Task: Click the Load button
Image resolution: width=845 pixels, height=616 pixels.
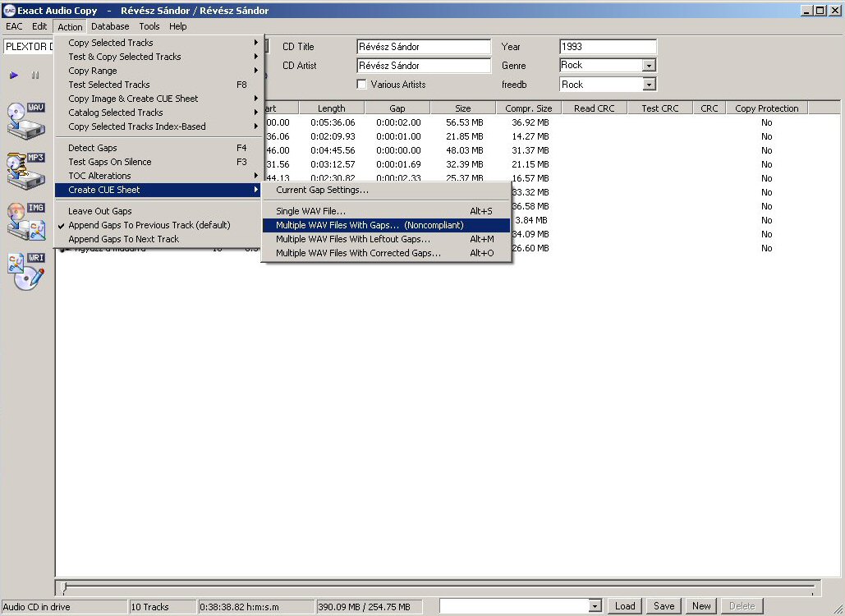Action: (625, 606)
